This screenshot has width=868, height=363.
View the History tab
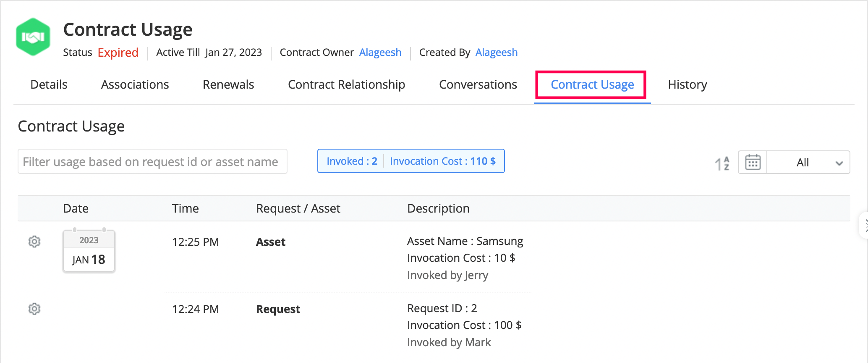[687, 84]
